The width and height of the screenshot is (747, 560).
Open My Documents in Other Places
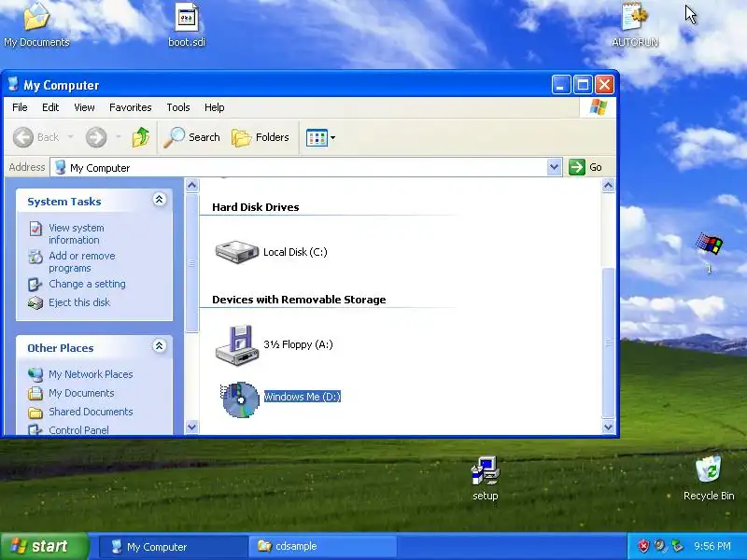coord(81,393)
